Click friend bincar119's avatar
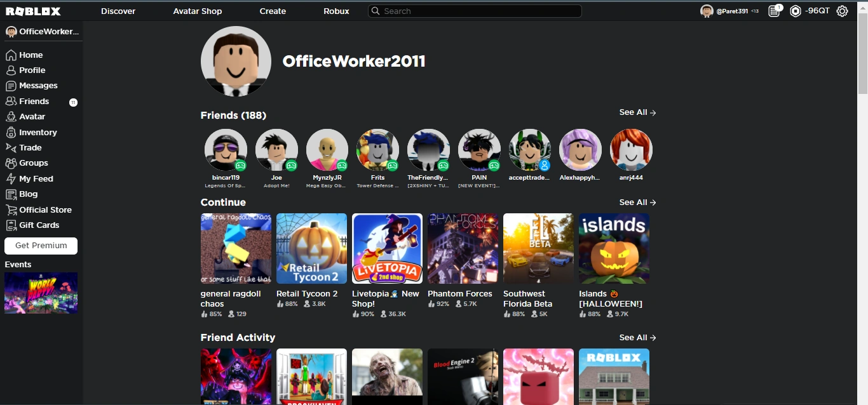 (x=226, y=150)
